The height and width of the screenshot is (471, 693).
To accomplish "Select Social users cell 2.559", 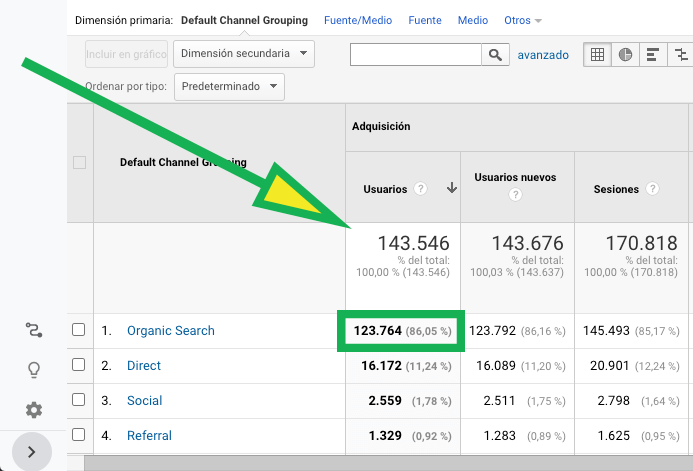I will pos(385,400).
